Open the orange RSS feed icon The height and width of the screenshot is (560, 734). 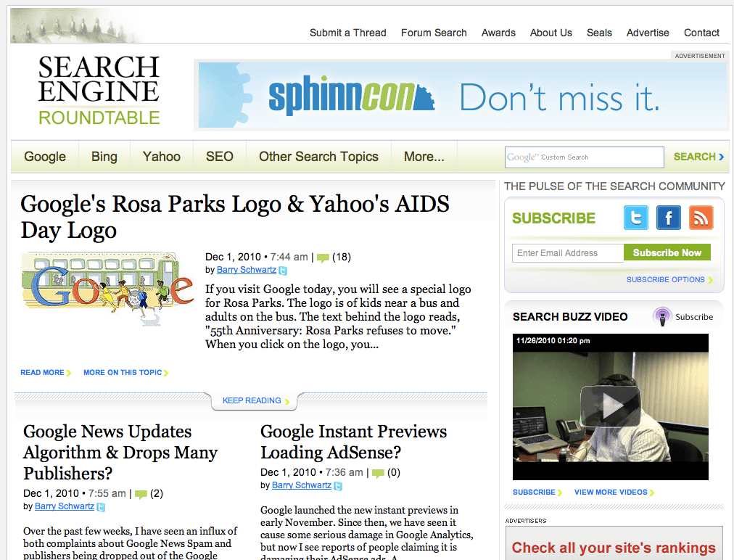701,218
